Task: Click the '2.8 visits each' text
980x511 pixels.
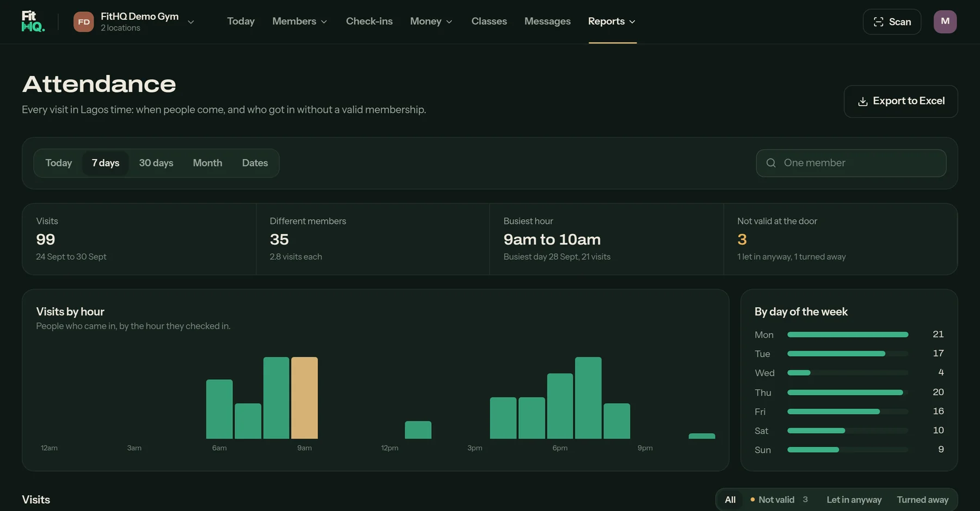Action: [x=296, y=257]
